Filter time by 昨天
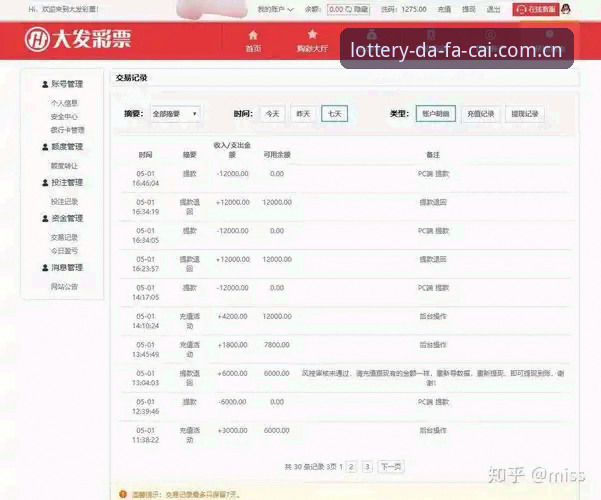Image resolution: width=601 pixels, height=500 pixels. coord(303,114)
